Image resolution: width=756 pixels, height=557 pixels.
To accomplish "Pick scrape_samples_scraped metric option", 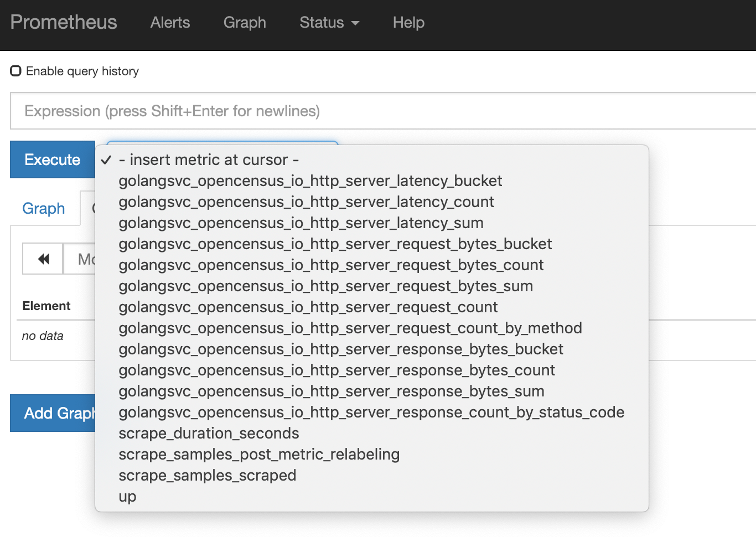I will pos(207,476).
